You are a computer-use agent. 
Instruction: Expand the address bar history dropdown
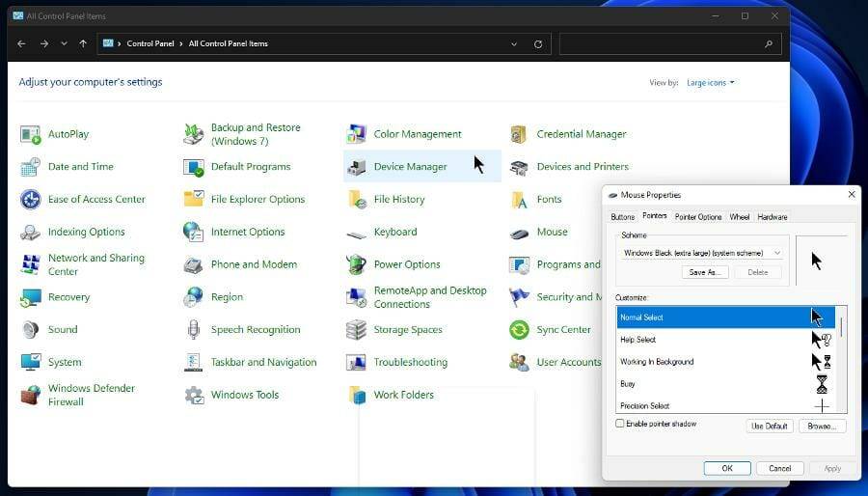[515, 43]
